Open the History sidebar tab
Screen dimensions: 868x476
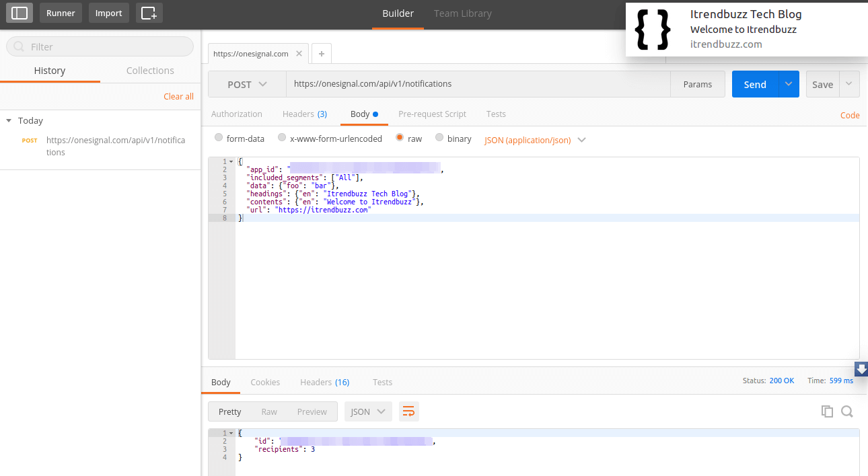(x=50, y=71)
